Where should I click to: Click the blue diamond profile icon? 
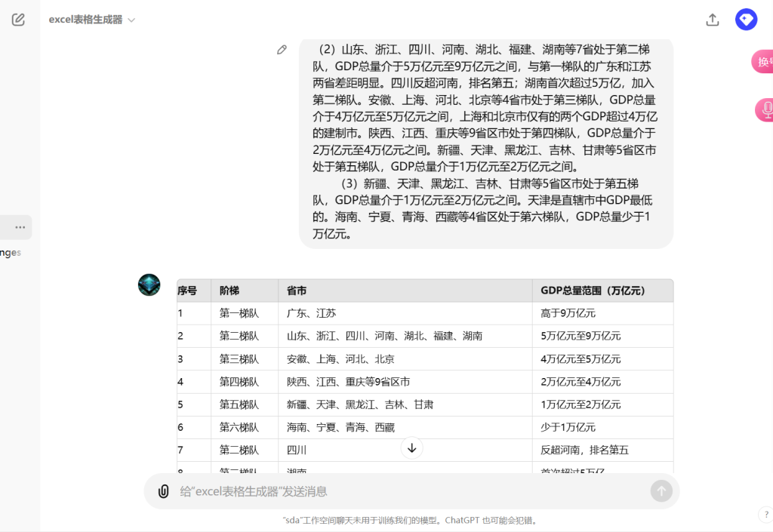pos(746,19)
